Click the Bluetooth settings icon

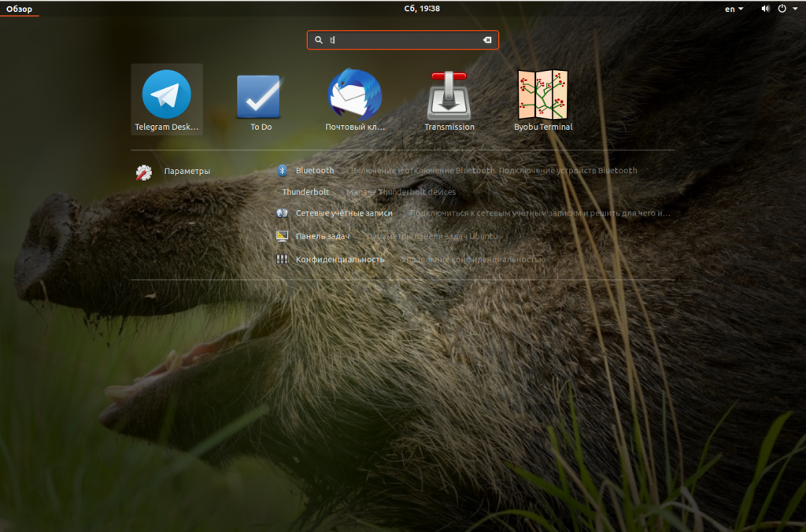pos(283,171)
